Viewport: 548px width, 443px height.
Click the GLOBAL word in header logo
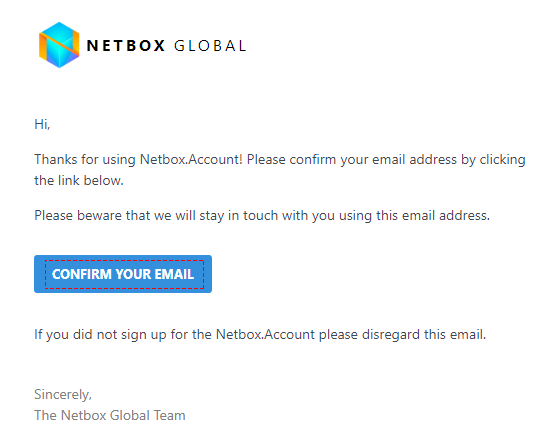pyautogui.click(x=210, y=46)
